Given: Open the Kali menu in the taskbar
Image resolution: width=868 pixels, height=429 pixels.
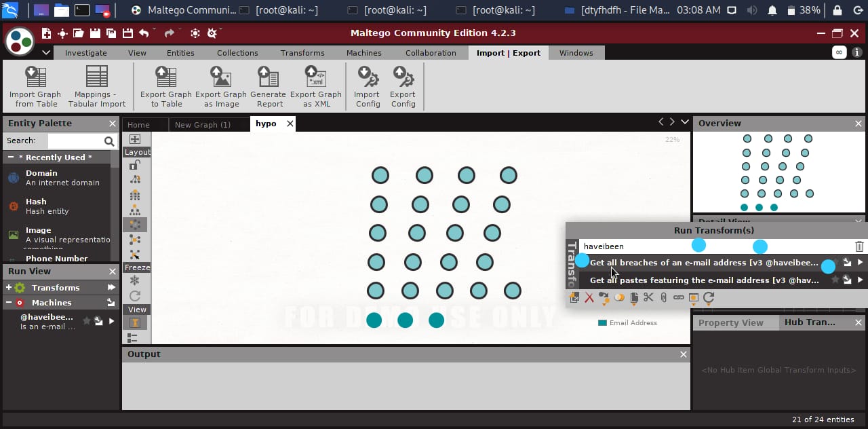Looking at the screenshot, I should [x=10, y=10].
